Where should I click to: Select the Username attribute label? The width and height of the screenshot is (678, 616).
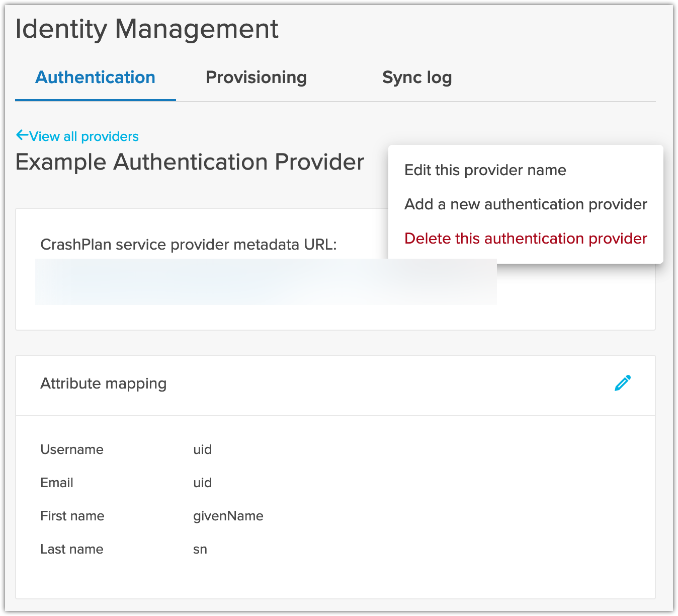tap(72, 449)
